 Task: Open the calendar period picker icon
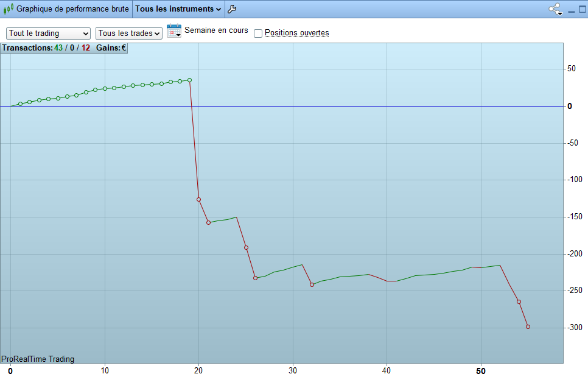pos(174,30)
